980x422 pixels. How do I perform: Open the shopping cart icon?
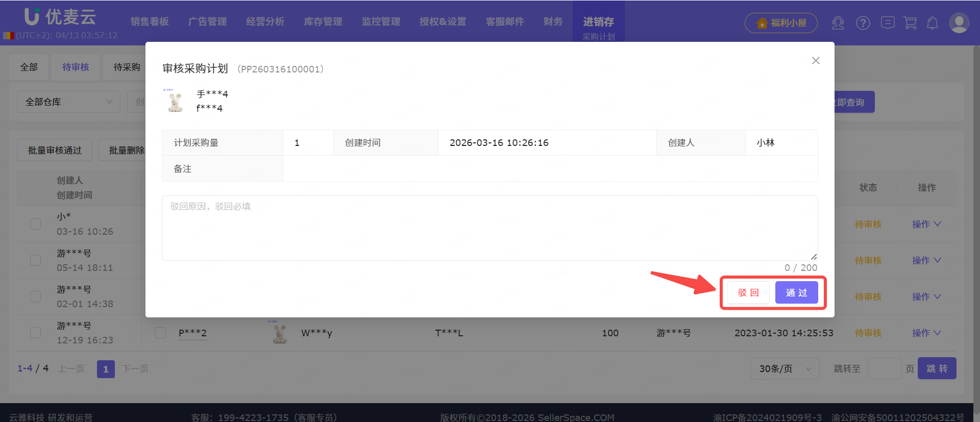910,23
